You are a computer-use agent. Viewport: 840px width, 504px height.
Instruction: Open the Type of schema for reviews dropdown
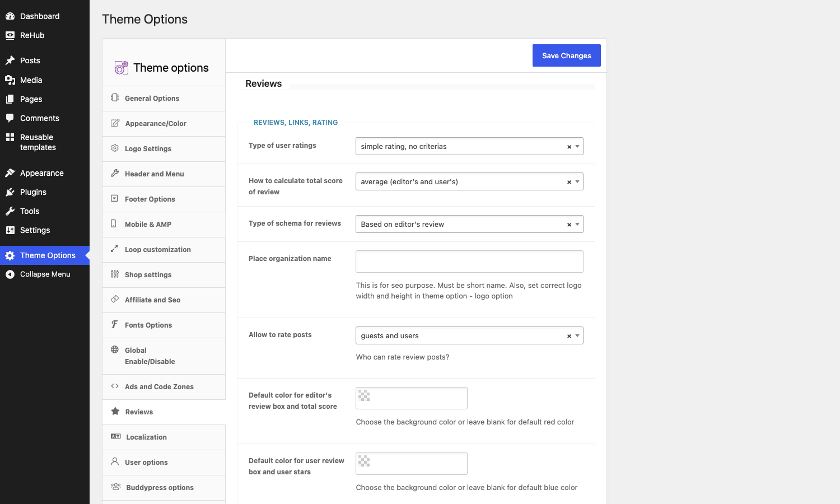[469, 224]
